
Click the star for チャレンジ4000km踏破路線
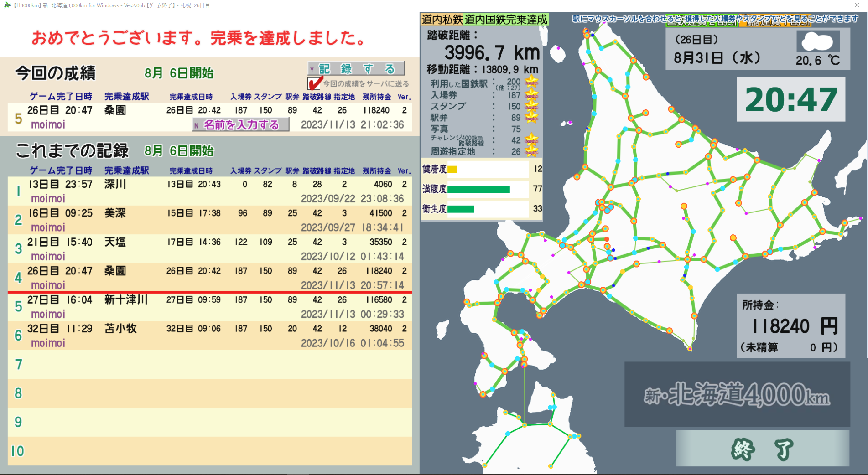(532, 139)
